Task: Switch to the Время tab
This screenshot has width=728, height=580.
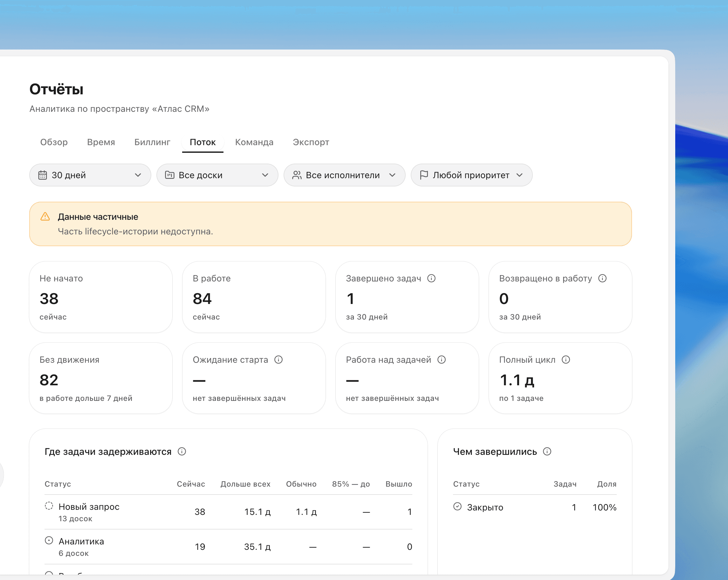Action: click(x=101, y=142)
